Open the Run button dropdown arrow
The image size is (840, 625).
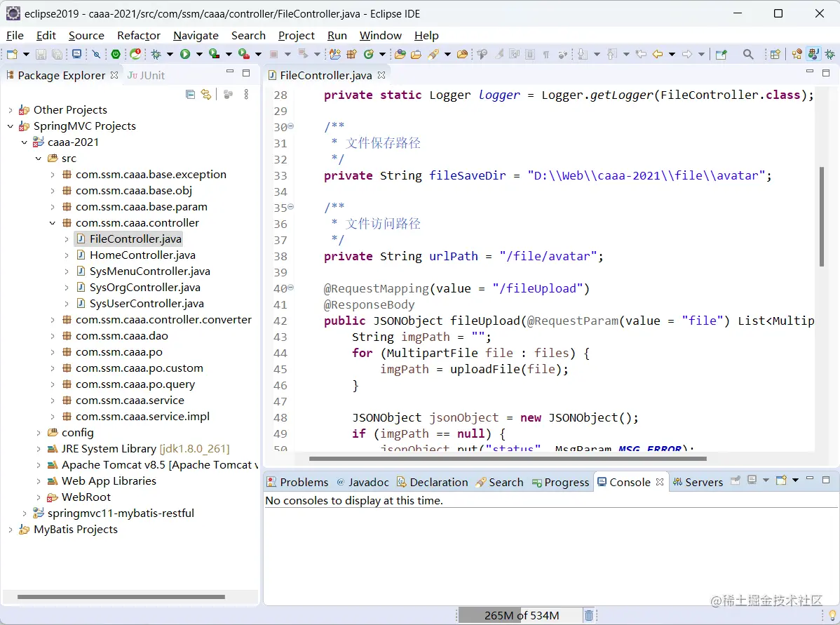tap(199, 54)
